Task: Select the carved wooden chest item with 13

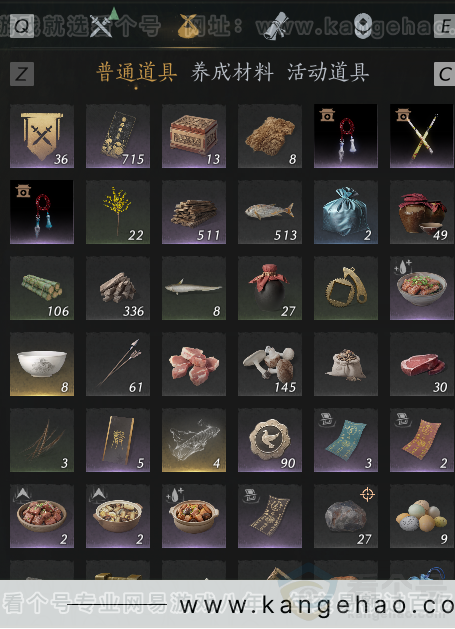Action: (194, 136)
